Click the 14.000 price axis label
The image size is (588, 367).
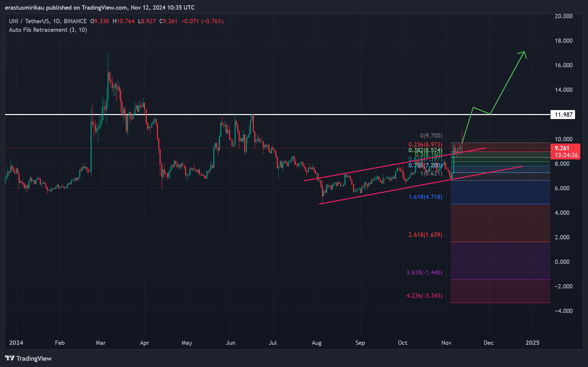[563, 90]
